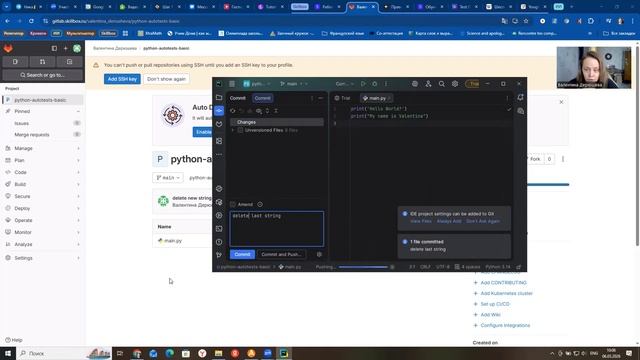This screenshot has height=360, width=640.
Task: Expand Unversioned Files tree node
Action: pos(233,130)
